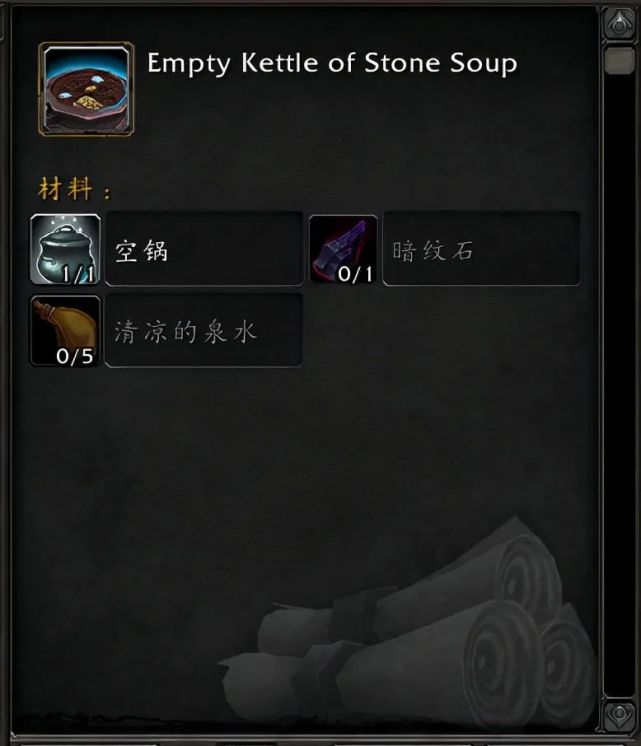
Task: Click the scrollbar thumb handle
Action: 619,59
